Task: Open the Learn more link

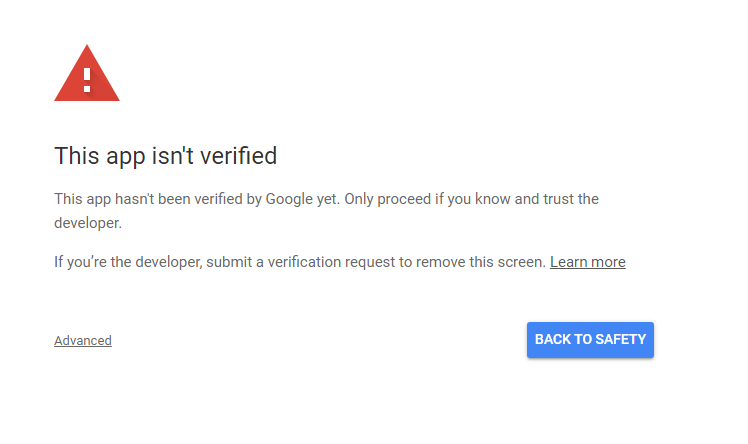Action: pyautogui.click(x=587, y=262)
